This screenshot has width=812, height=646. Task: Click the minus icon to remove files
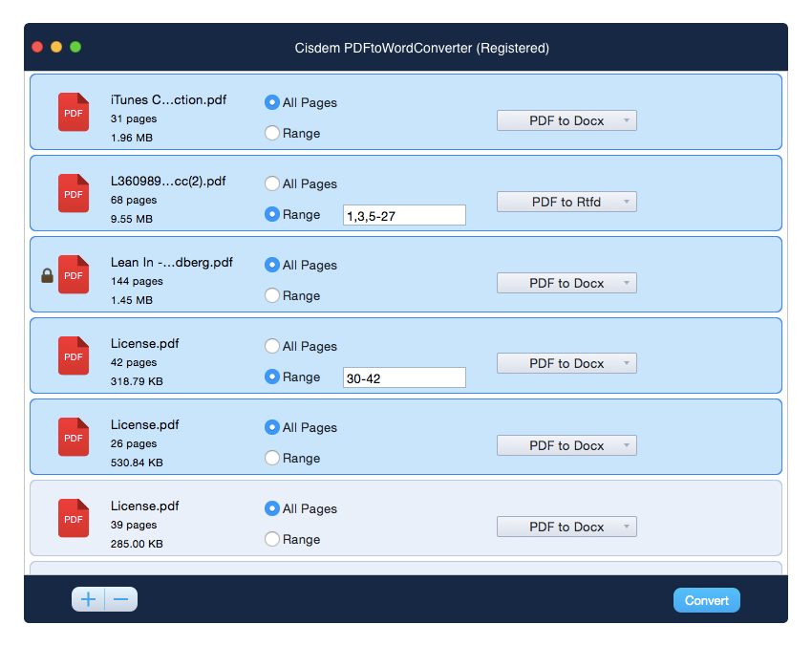pyautogui.click(x=119, y=599)
